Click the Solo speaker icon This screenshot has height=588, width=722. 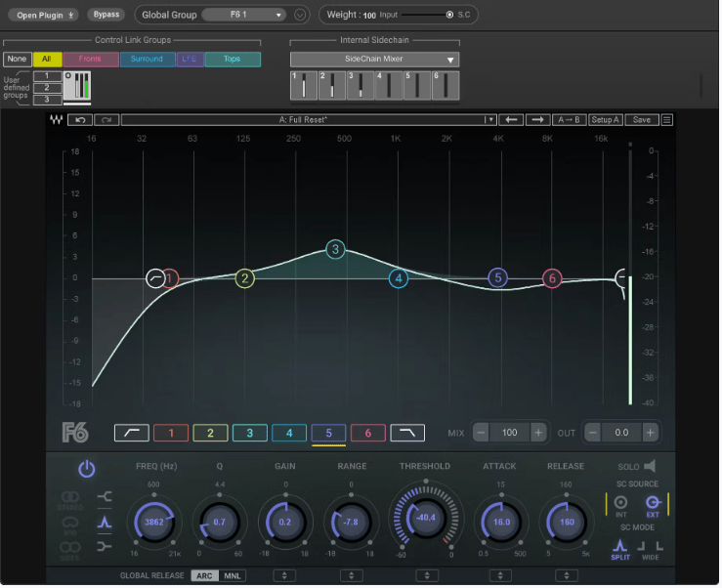tap(650, 467)
